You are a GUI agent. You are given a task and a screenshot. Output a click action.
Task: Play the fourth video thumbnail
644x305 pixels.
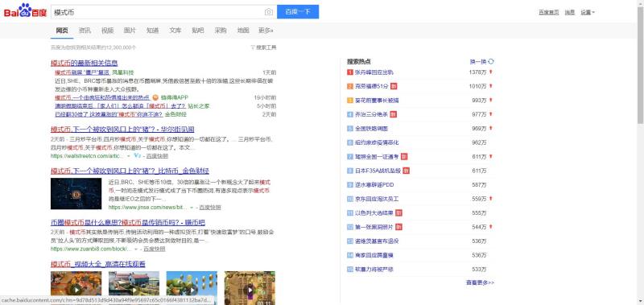pos(250,288)
